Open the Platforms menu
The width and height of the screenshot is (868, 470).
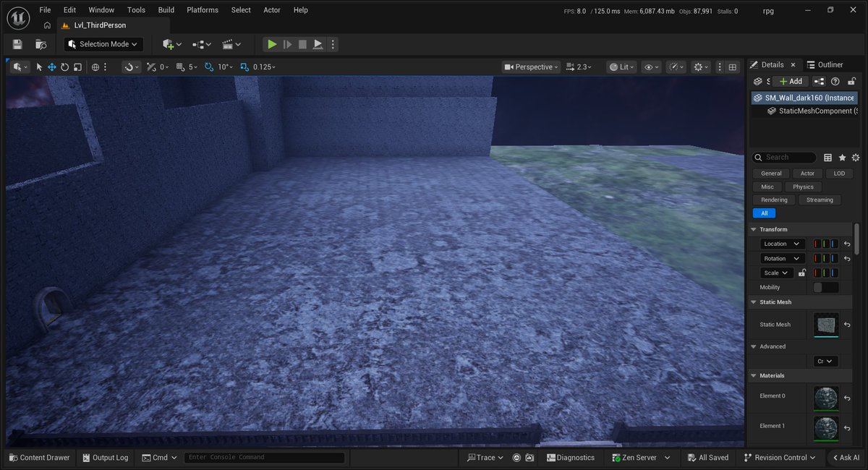coord(203,10)
